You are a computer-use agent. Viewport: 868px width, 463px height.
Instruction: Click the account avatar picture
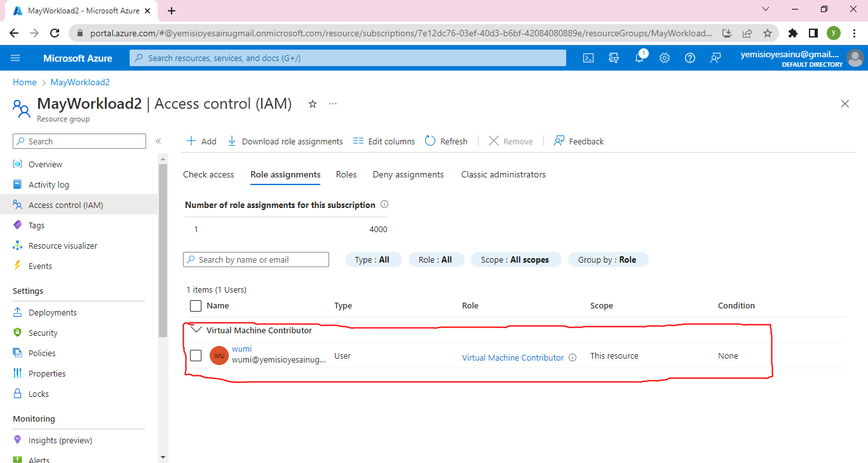pyautogui.click(x=855, y=58)
